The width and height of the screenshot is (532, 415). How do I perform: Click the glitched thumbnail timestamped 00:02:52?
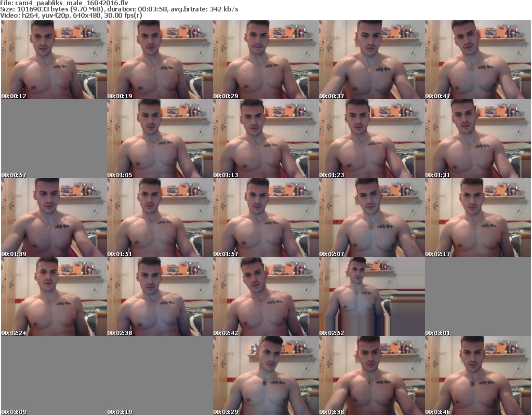click(372, 297)
